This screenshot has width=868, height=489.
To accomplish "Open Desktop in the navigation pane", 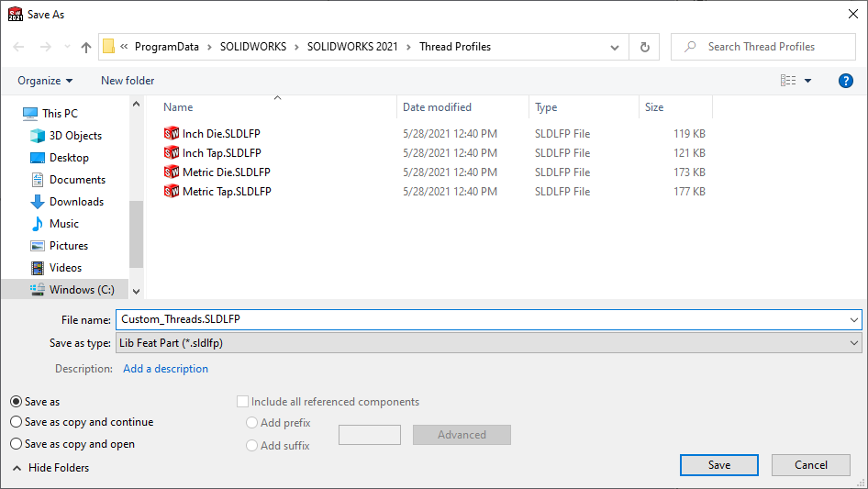I will pyautogui.click(x=69, y=158).
